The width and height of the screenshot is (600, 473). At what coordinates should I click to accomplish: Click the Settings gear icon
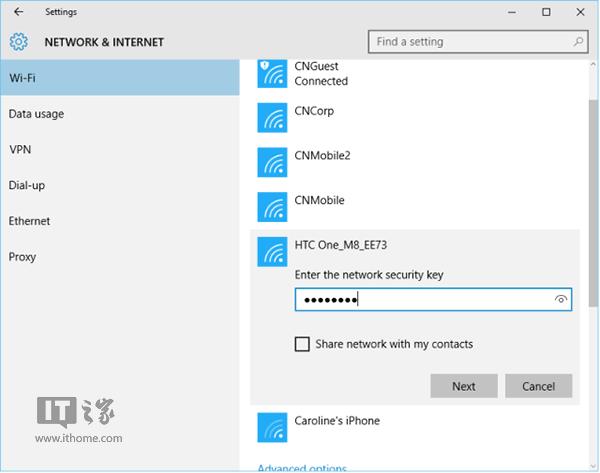[x=18, y=42]
